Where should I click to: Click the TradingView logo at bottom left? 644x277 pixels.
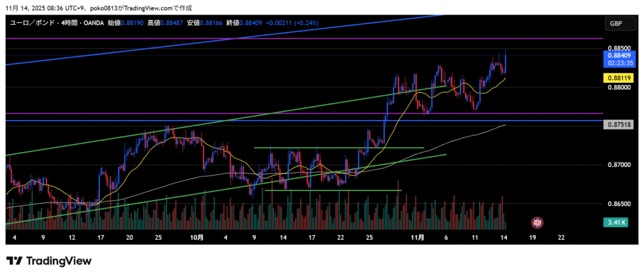coord(49,261)
